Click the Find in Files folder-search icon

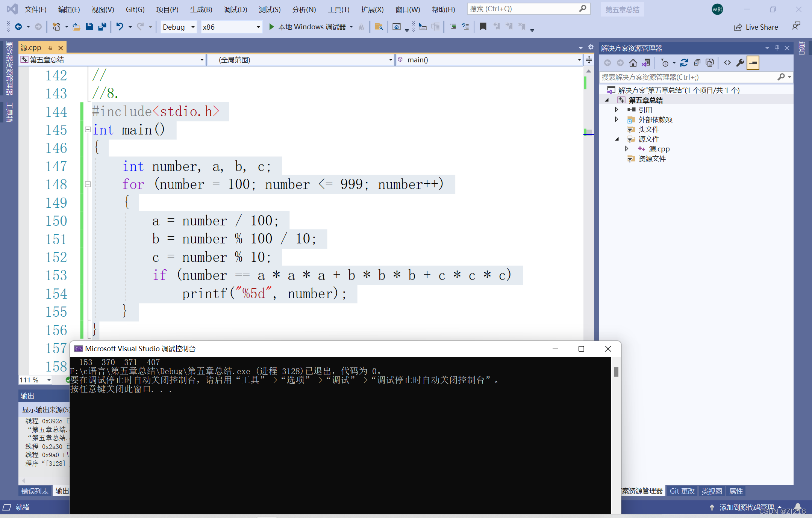coord(379,27)
